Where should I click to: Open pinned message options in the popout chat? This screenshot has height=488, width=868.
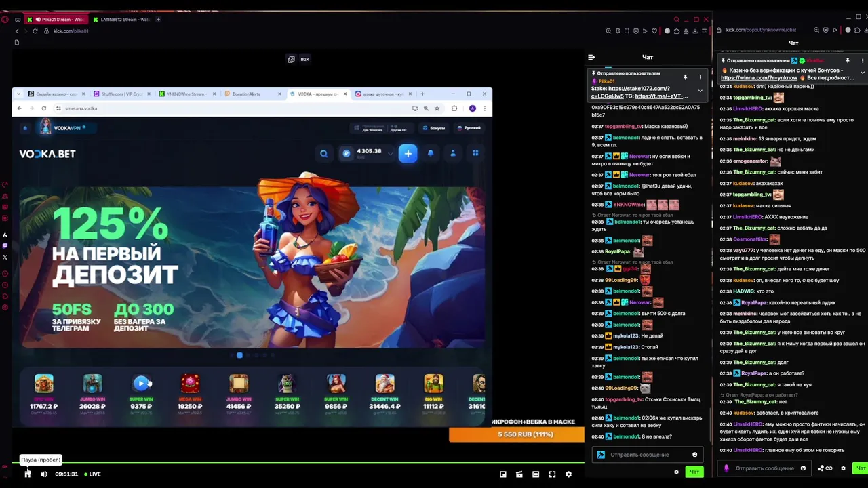[x=863, y=60]
